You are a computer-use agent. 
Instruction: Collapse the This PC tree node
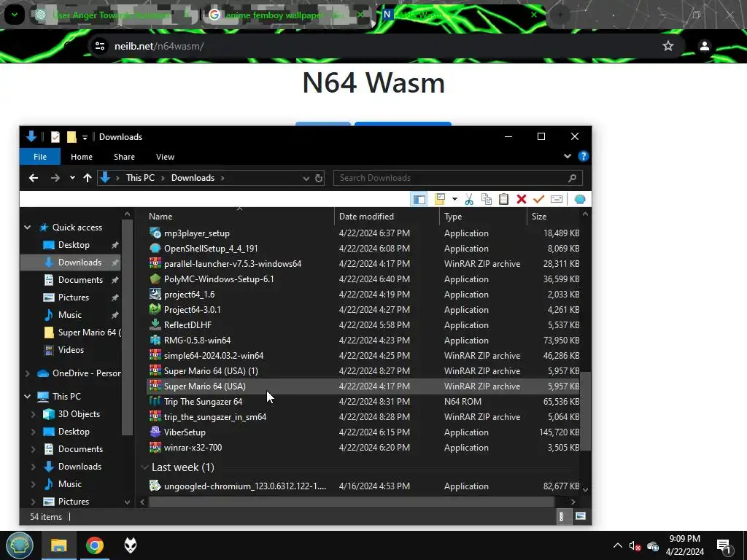pos(28,396)
